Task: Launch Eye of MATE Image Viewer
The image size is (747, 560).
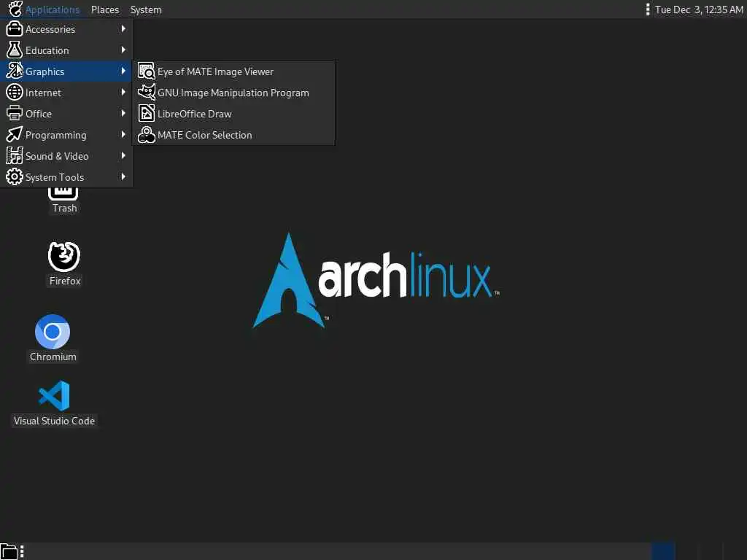Action: coord(234,71)
